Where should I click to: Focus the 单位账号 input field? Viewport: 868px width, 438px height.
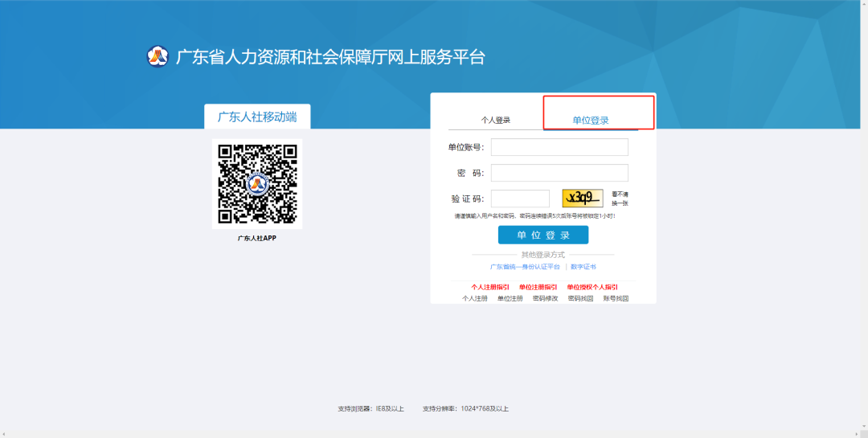click(x=559, y=147)
